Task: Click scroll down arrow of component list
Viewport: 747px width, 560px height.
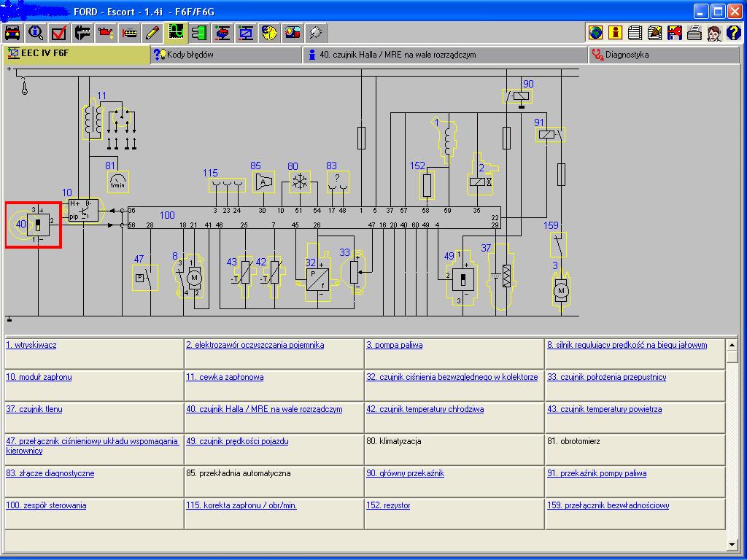Action: click(732, 544)
